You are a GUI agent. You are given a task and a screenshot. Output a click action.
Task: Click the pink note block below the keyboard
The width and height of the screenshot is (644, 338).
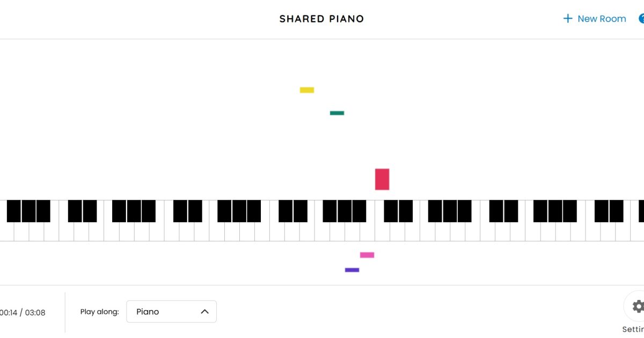pos(367,255)
